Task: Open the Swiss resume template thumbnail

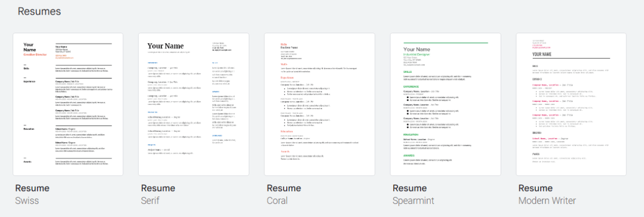Action: click(68, 104)
